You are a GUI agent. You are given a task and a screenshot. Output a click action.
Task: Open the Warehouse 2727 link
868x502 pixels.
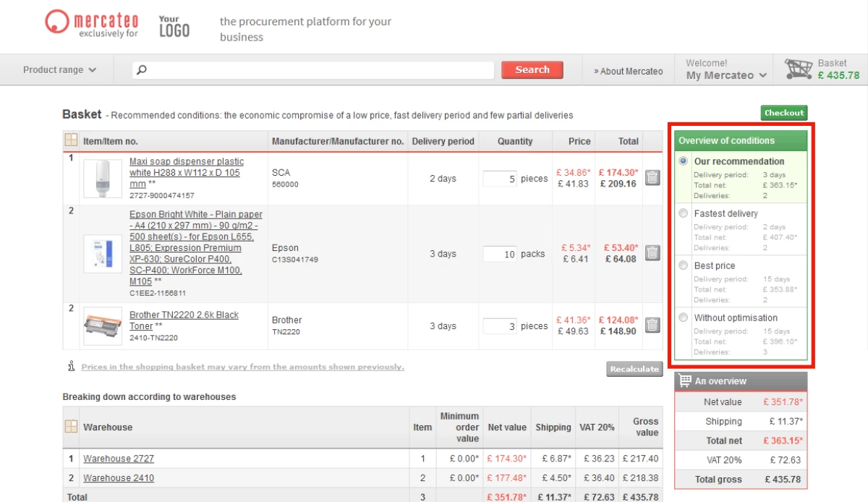pos(119,459)
